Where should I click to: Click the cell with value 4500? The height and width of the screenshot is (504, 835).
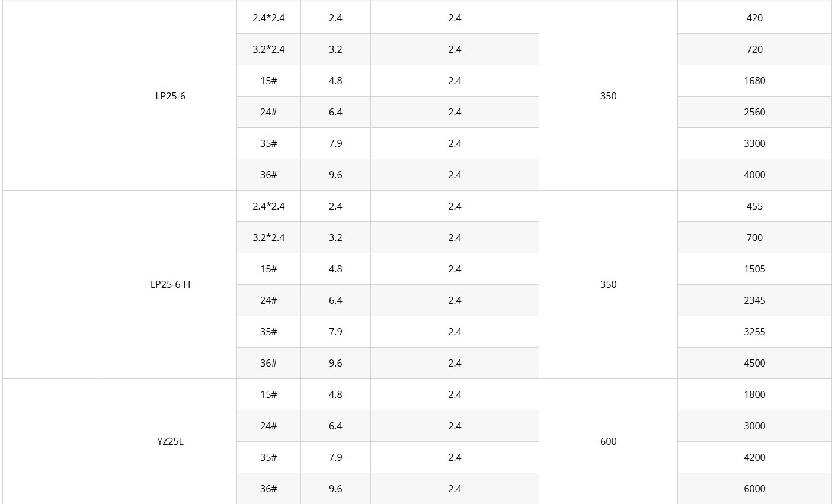[x=754, y=363]
